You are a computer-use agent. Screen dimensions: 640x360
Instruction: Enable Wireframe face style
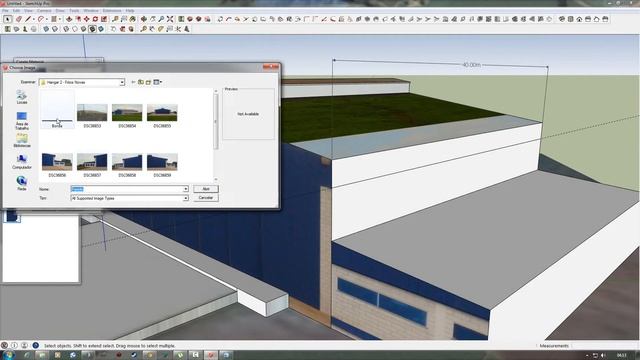coord(66,29)
